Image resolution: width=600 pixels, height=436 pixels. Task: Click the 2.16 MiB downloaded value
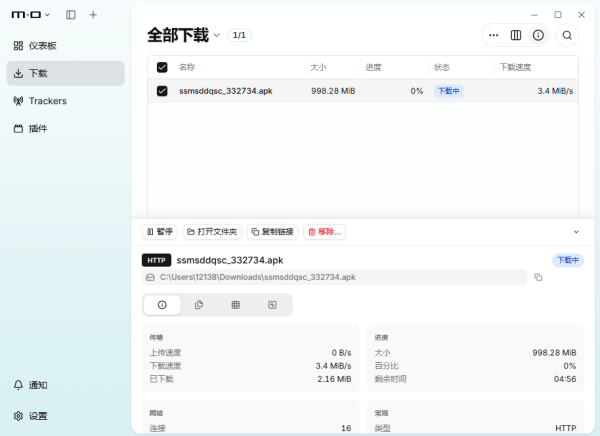point(334,379)
